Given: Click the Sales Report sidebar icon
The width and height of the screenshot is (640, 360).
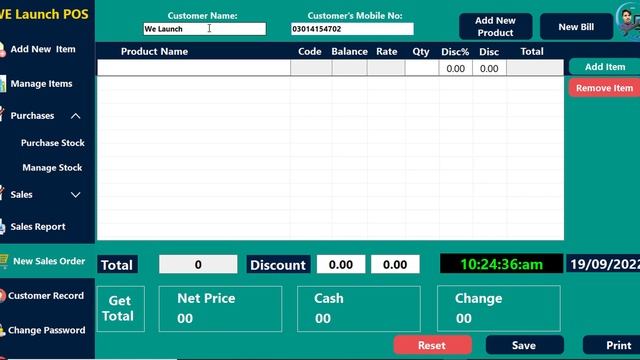Looking at the screenshot, I should [2, 227].
